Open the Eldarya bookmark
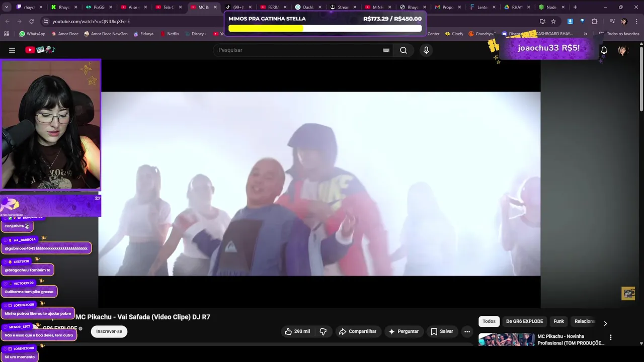The image size is (644, 362). [143, 34]
